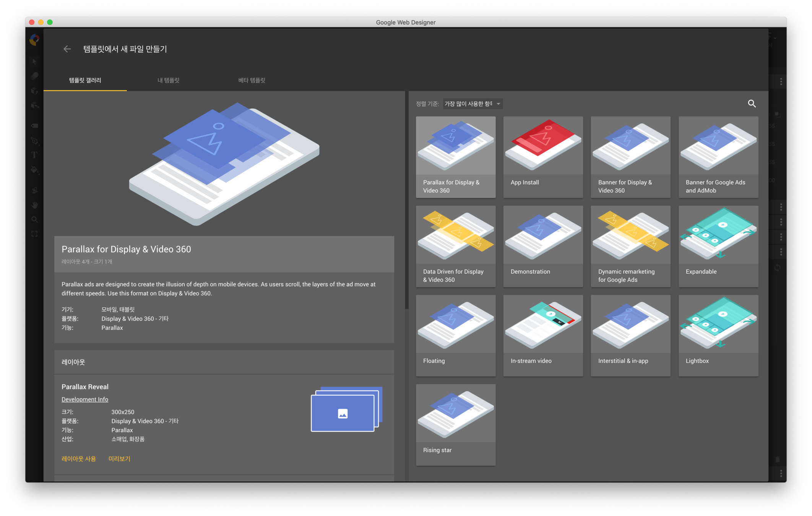Click the search magnifier icon
This screenshot has width=812, height=516.
752,104
